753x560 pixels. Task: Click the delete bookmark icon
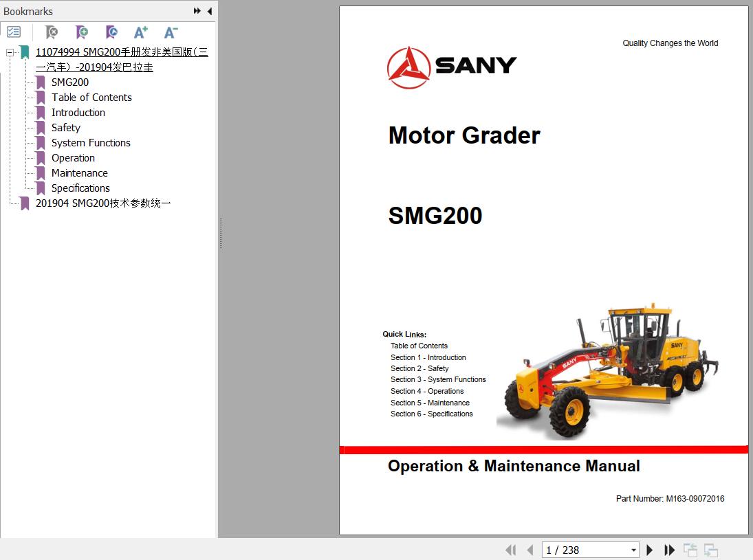pos(52,32)
